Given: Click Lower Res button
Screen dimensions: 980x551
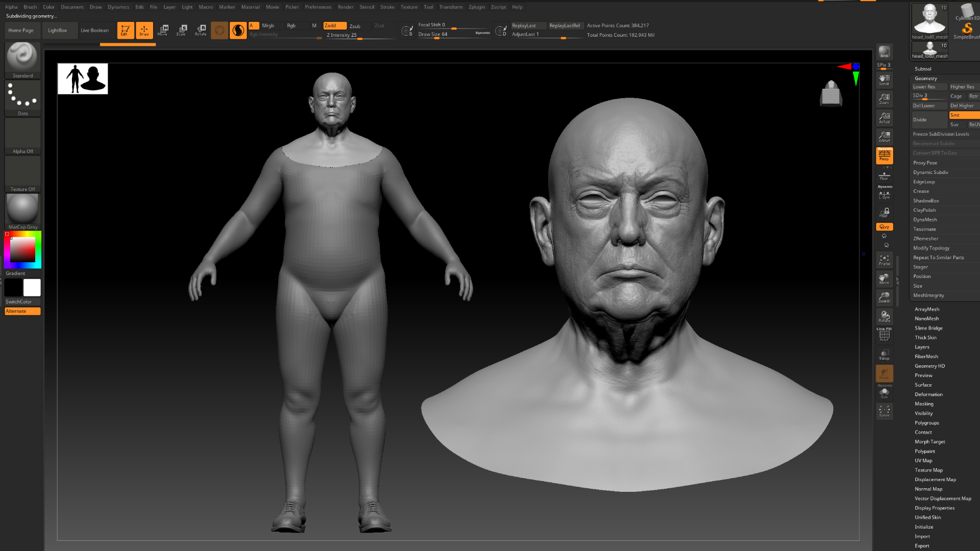Looking at the screenshot, I should [929, 87].
